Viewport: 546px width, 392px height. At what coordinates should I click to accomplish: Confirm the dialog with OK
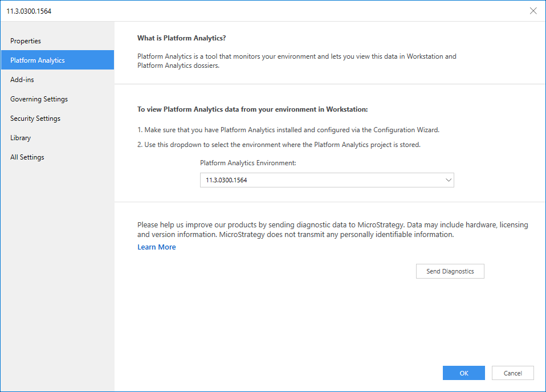click(463, 373)
